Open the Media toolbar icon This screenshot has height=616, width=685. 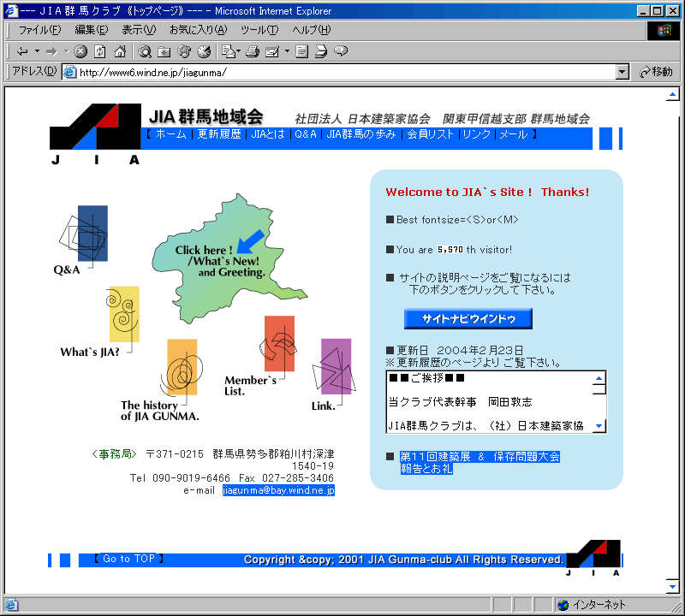[x=184, y=51]
